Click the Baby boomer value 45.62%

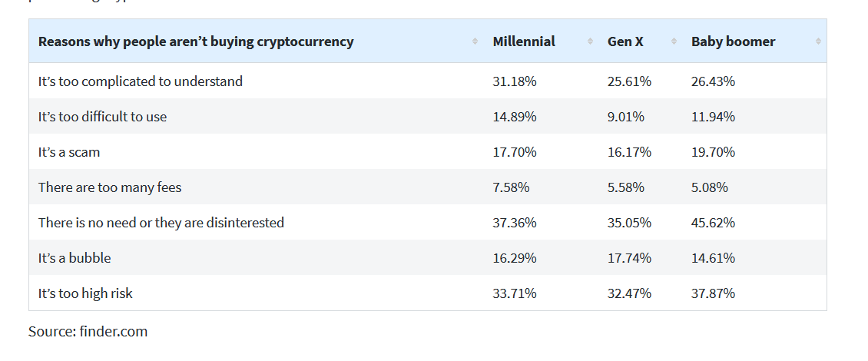click(713, 223)
